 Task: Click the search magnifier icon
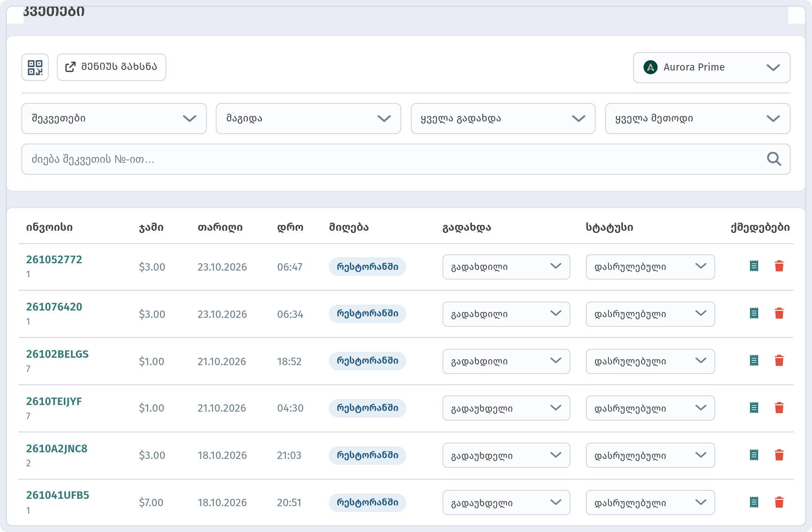(x=774, y=159)
